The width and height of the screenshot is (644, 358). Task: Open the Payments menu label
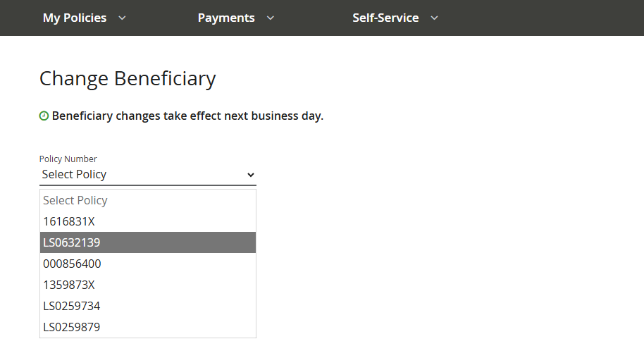pyautogui.click(x=226, y=18)
